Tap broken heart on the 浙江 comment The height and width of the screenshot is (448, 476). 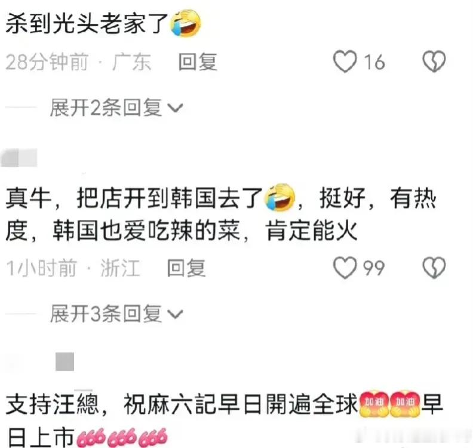[x=434, y=268]
